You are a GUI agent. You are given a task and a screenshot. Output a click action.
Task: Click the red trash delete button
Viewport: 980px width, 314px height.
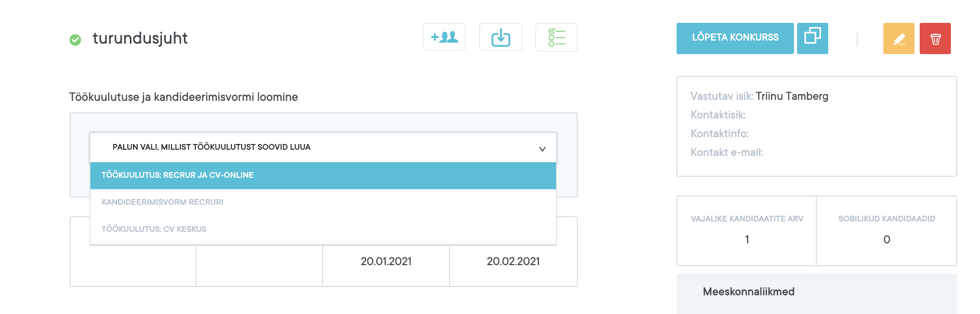click(935, 38)
